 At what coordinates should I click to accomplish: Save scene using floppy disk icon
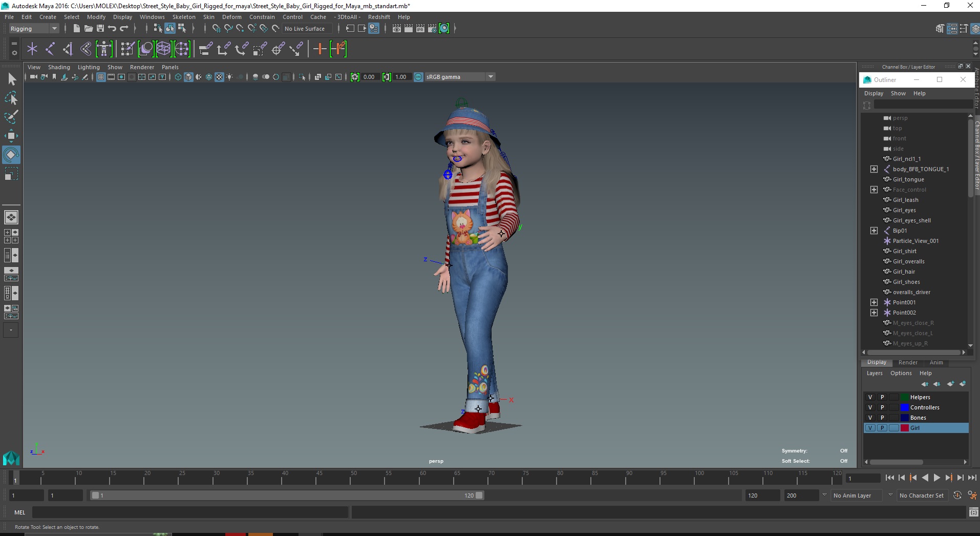(x=100, y=29)
